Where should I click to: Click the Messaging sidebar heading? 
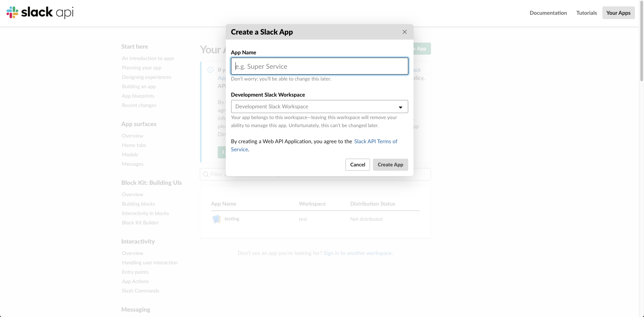[136, 310]
